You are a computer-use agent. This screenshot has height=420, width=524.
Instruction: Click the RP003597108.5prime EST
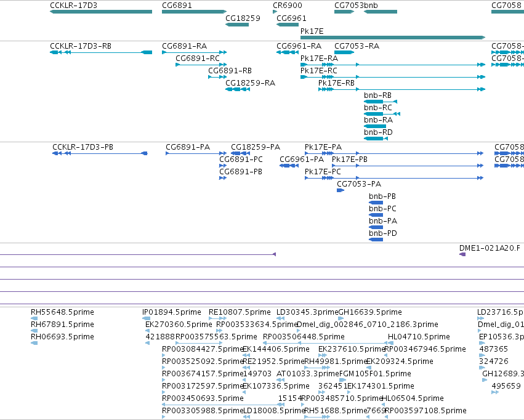(387, 417)
